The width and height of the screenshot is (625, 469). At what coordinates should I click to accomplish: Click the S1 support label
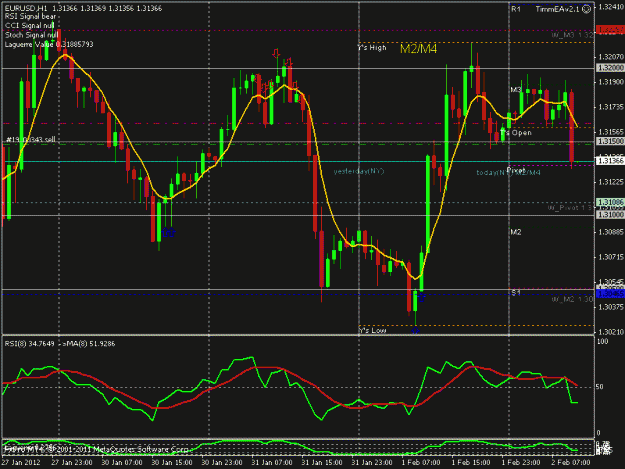tap(516, 293)
